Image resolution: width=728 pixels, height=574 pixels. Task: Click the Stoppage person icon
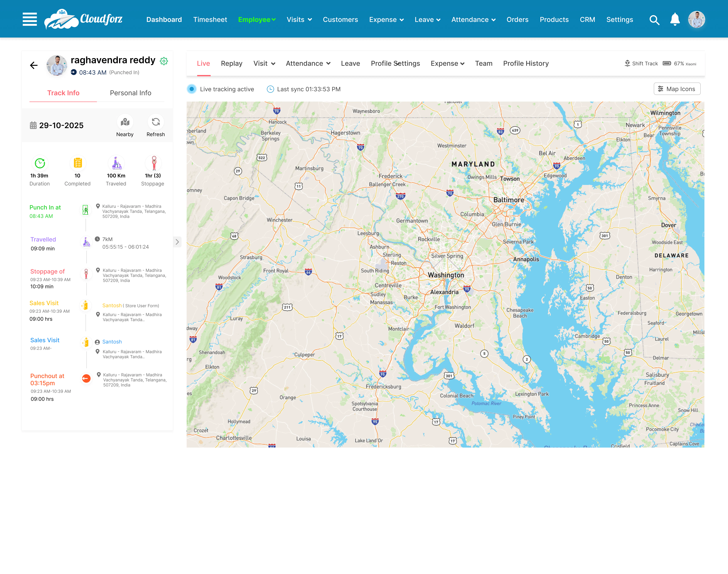pyautogui.click(x=154, y=163)
